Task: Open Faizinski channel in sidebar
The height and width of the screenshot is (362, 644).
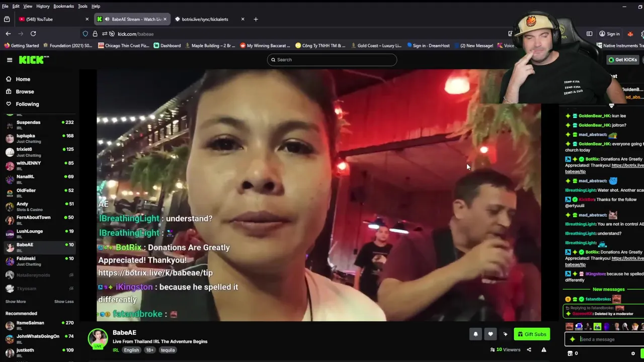Action: pyautogui.click(x=39, y=261)
